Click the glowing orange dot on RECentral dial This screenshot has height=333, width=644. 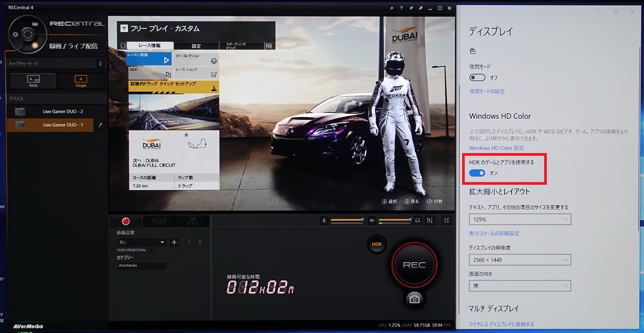(x=35, y=46)
